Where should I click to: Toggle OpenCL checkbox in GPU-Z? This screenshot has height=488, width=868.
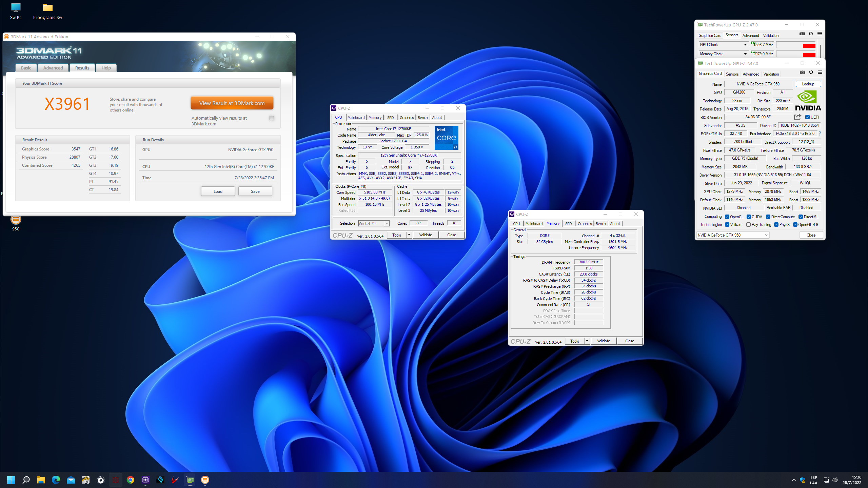[727, 217]
